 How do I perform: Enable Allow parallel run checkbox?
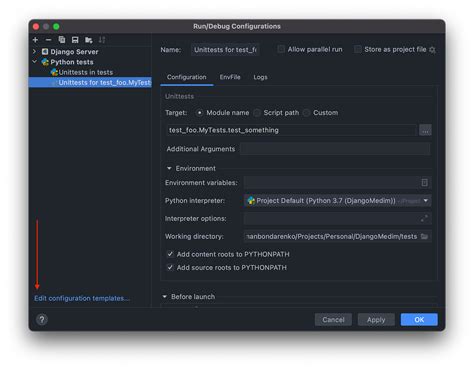[281, 49]
